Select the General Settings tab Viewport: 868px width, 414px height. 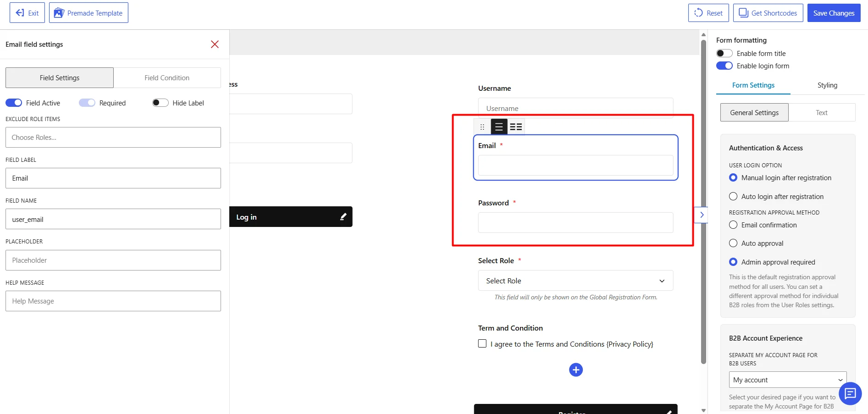pyautogui.click(x=754, y=112)
